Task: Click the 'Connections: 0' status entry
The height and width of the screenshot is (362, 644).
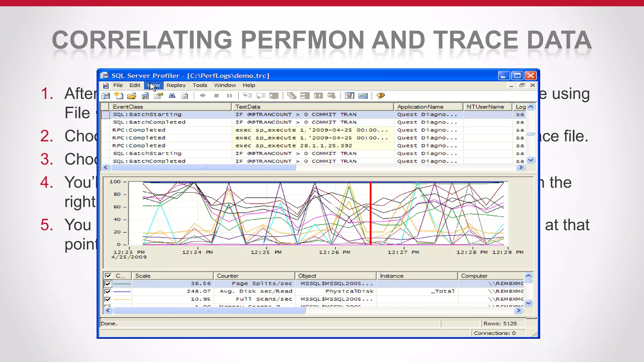Action: pyautogui.click(x=495, y=333)
